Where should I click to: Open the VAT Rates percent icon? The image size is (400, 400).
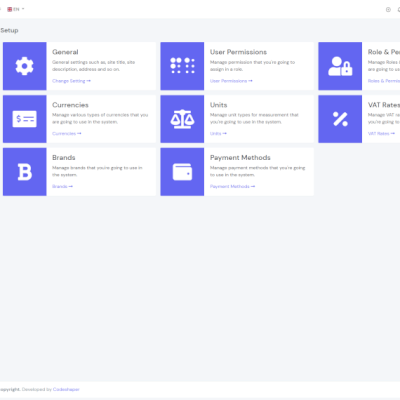pyautogui.click(x=340, y=119)
